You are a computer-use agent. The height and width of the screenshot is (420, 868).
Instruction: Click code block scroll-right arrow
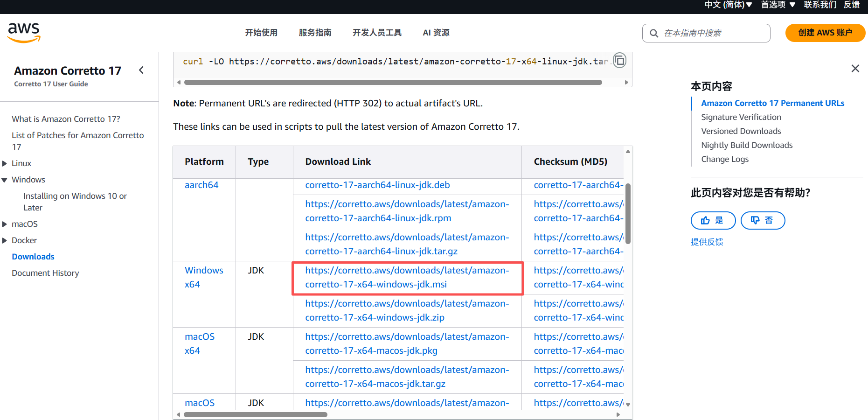click(626, 82)
